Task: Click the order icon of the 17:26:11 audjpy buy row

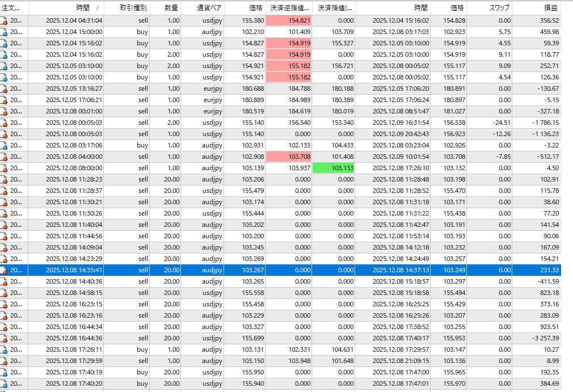Action: pos(4,349)
